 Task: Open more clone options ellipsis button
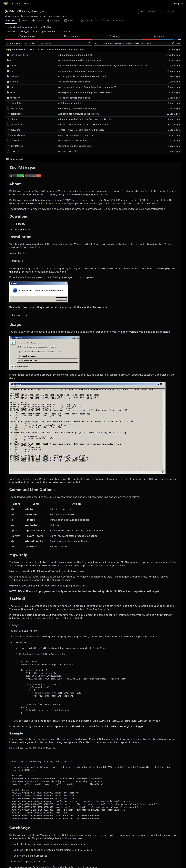(x=179, y=43)
